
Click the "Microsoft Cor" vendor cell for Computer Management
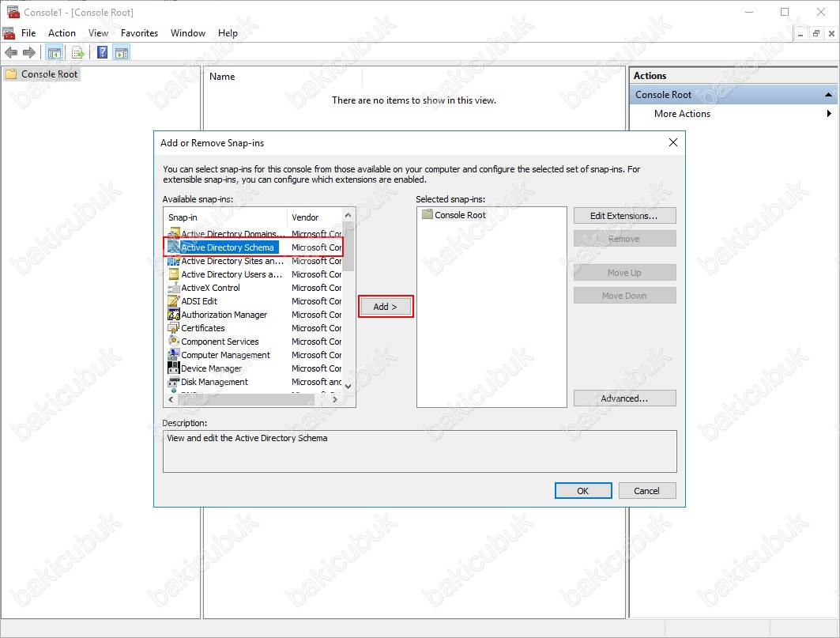click(x=317, y=355)
